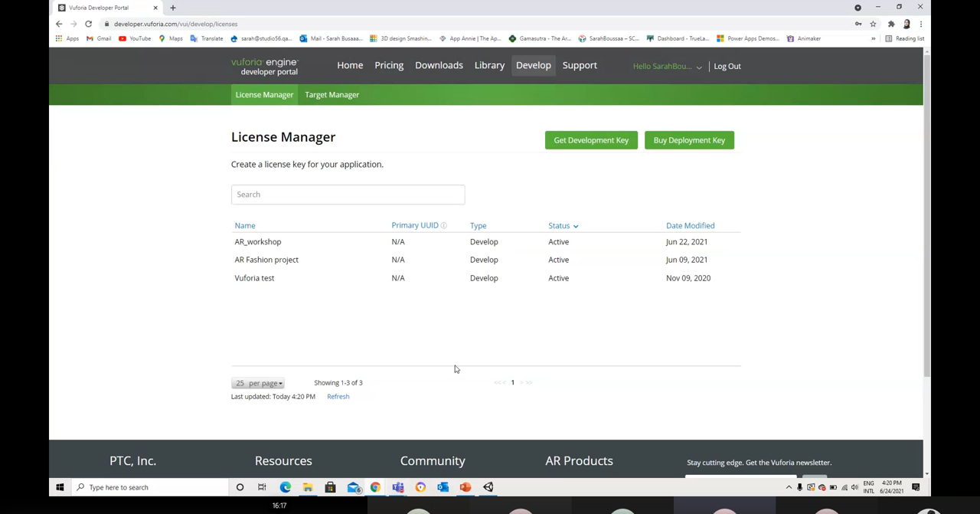Image resolution: width=980 pixels, height=514 pixels.
Task: Click the browser address bar URL
Action: 175,24
